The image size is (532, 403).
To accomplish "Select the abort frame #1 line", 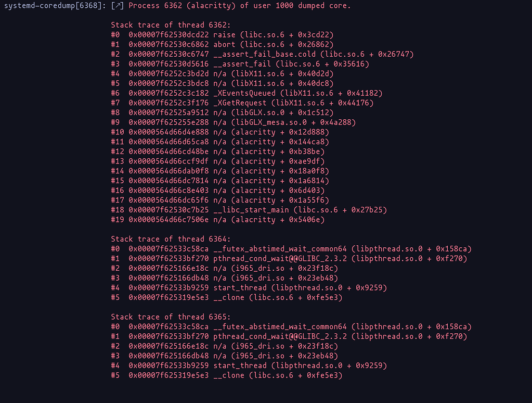I will coord(222,45).
